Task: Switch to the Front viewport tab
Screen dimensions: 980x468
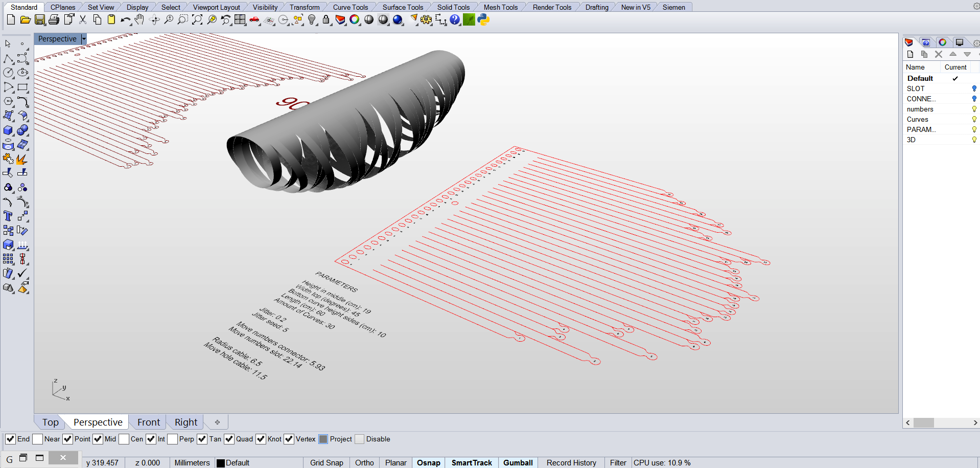Action: point(148,421)
